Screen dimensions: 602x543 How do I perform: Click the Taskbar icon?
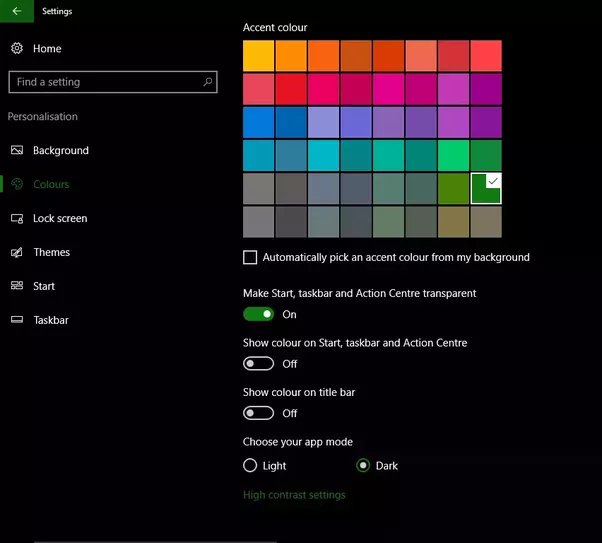pos(17,320)
